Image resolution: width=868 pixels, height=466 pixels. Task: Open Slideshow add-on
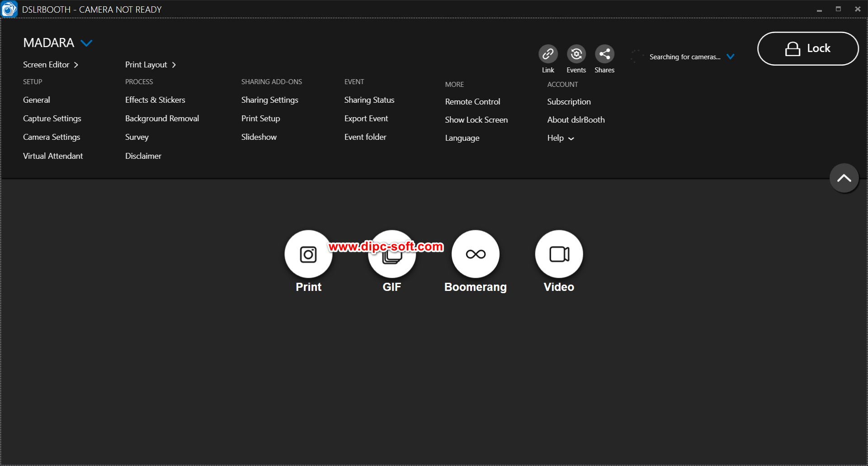coord(259,137)
